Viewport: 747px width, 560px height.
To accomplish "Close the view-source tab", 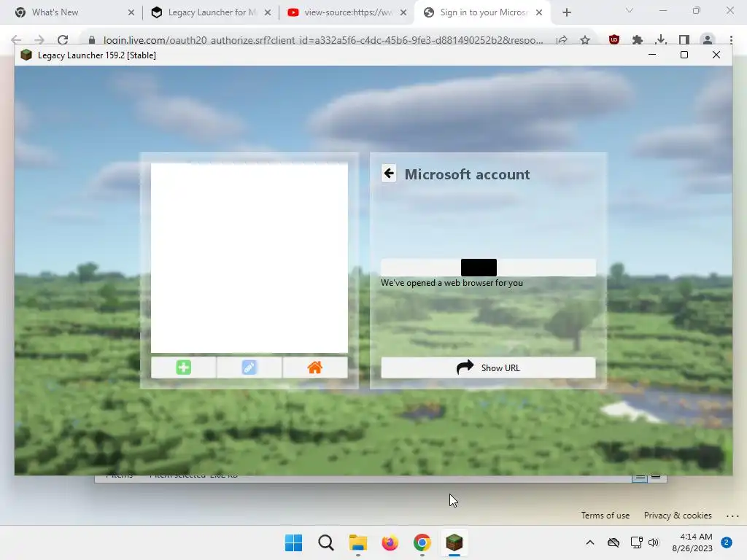I will pos(403,12).
